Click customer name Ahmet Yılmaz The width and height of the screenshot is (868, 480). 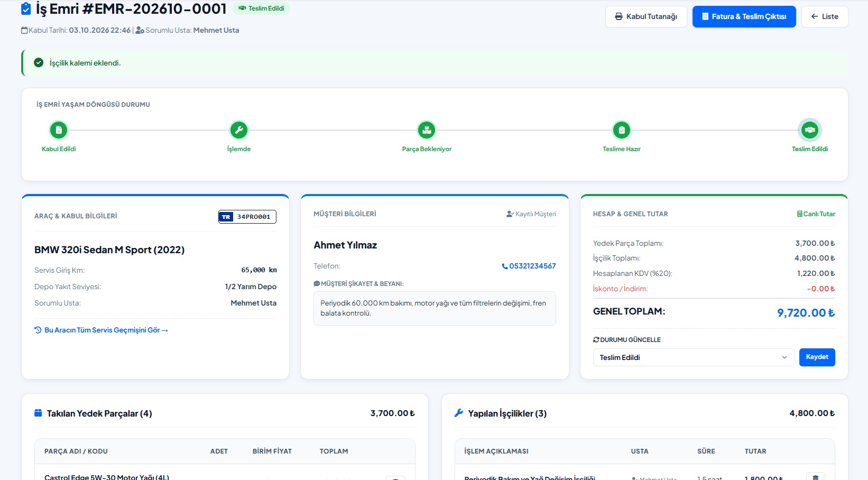pos(345,245)
